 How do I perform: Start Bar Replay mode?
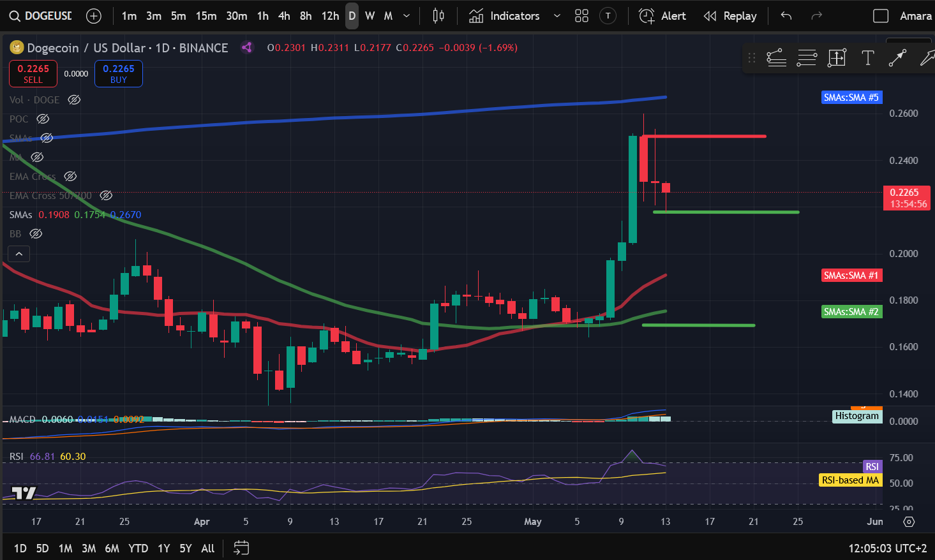pos(729,16)
